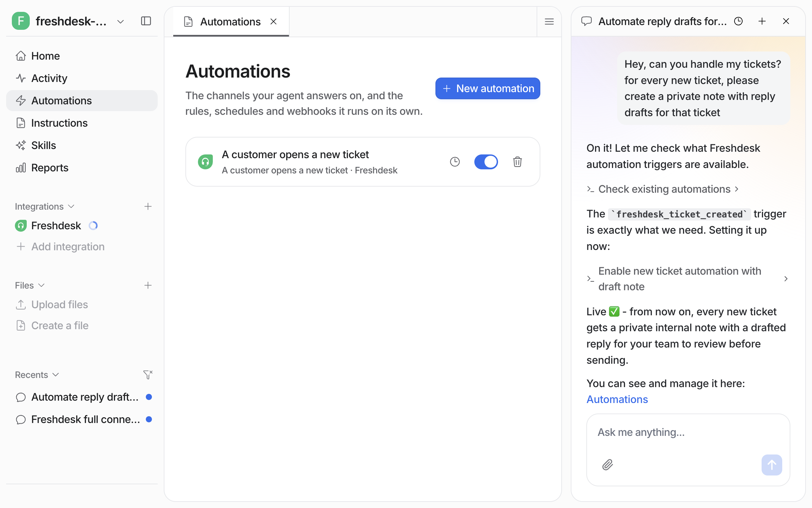Collapse the Recents section
The width and height of the screenshot is (812, 508).
(x=37, y=375)
